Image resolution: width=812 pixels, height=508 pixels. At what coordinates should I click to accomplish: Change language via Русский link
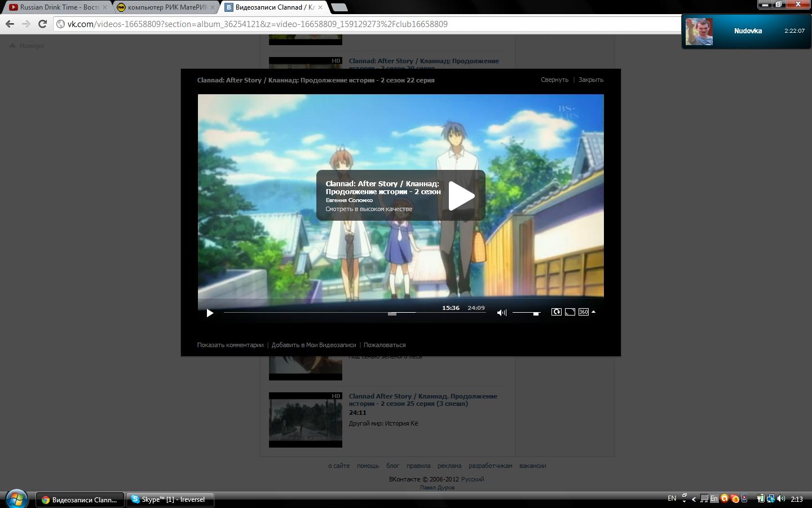click(x=473, y=479)
